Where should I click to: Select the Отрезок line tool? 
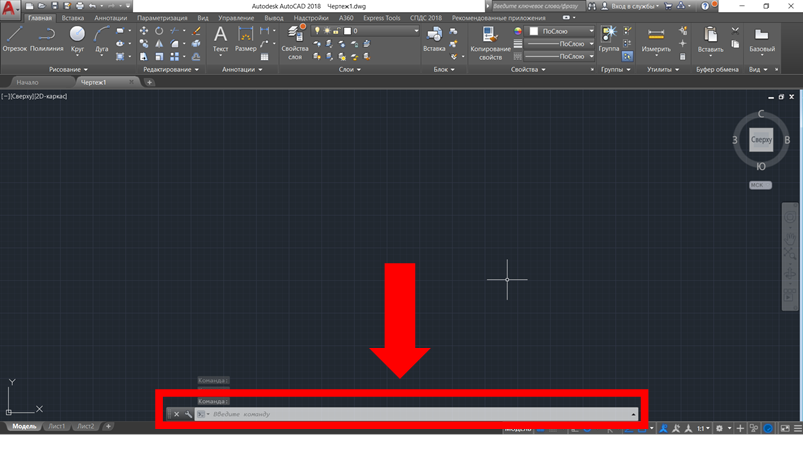(14, 38)
